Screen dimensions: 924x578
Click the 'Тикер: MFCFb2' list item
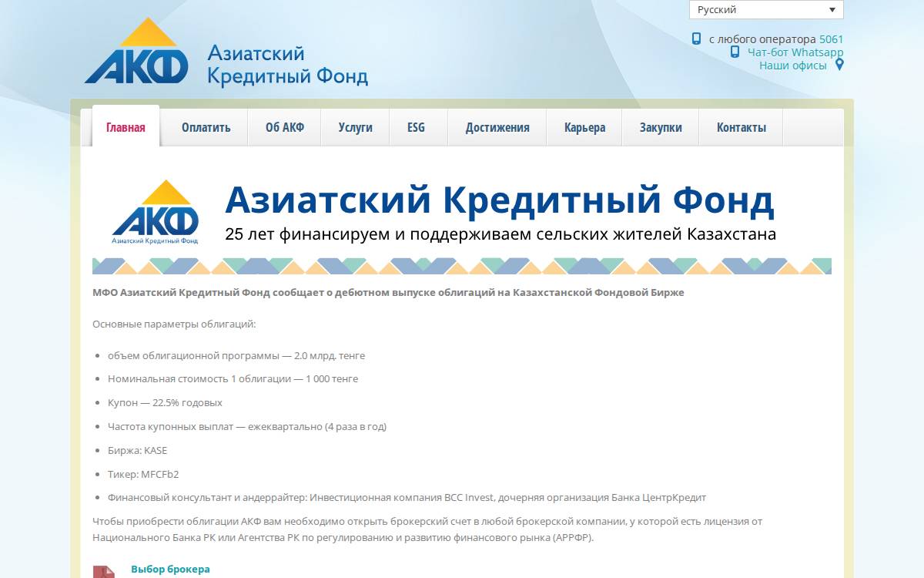(143, 474)
